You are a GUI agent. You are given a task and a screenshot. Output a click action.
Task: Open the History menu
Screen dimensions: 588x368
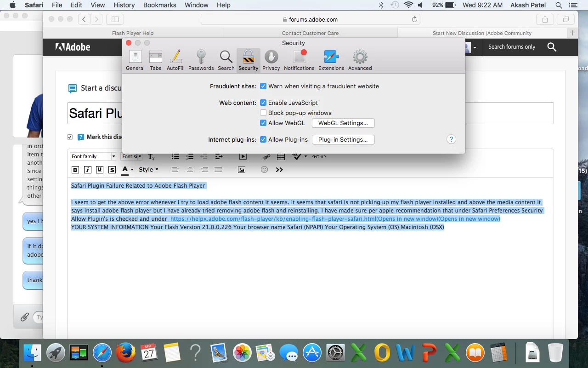pyautogui.click(x=124, y=5)
